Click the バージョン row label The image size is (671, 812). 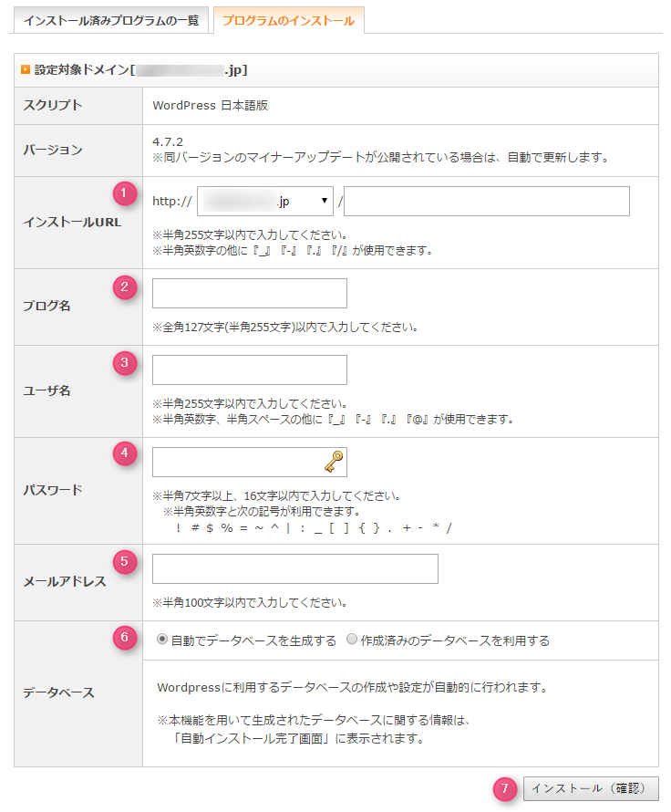[52, 151]
